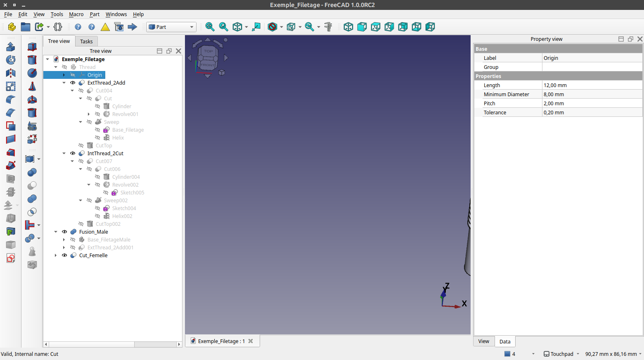
Task: Open the Part workbench dropdown
Action: tap(171, 27)
